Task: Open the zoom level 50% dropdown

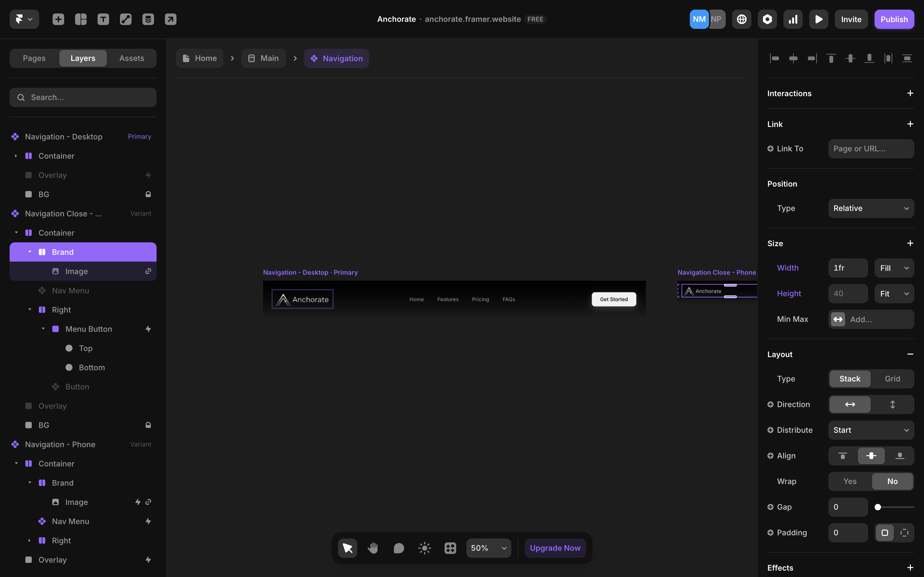Action: point(488,548)
